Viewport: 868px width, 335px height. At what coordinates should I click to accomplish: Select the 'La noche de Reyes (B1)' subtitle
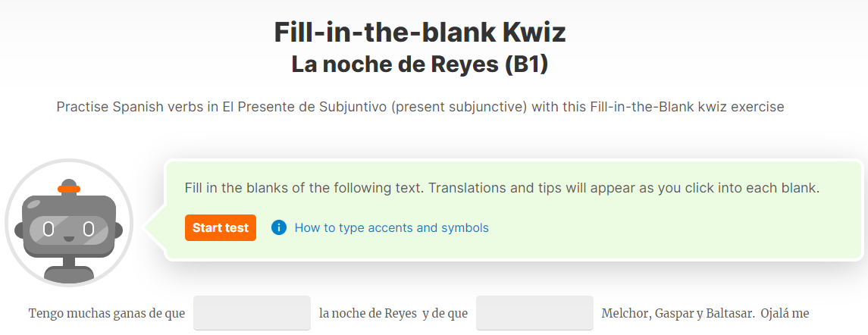pos(420,65)
